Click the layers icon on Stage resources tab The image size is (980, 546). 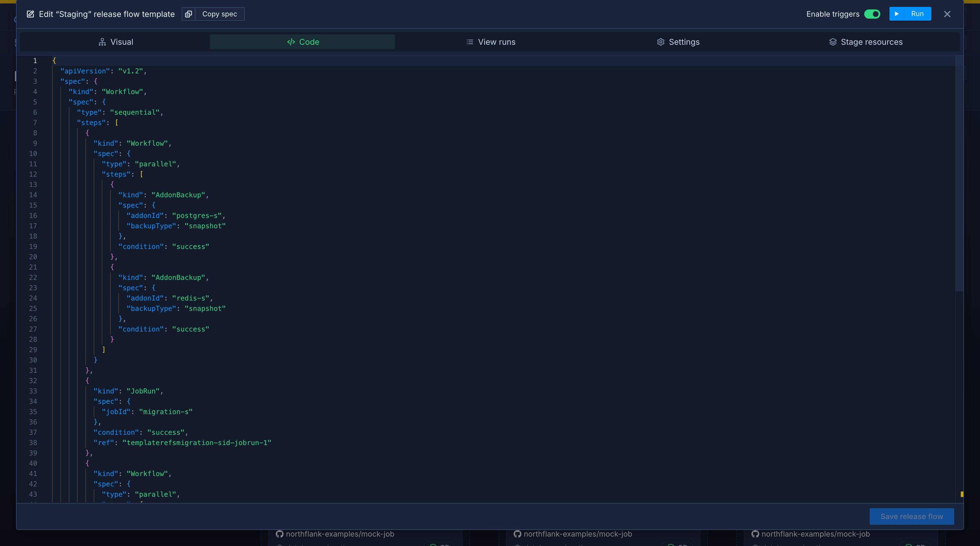pyautogui.click(x=833, y=42)
